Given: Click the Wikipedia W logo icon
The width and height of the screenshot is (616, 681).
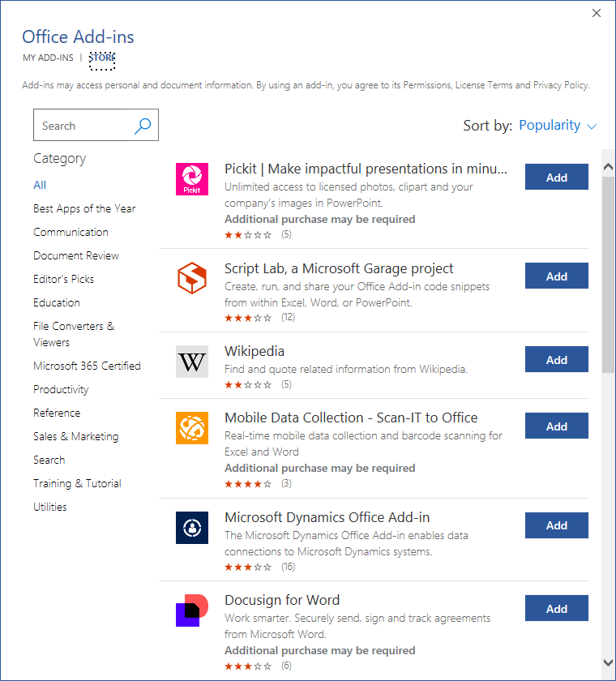Looking at the screenshot, I should point(192,362).
